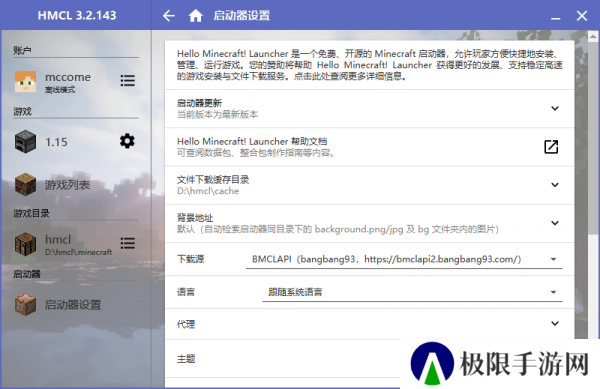Open 启动器设置 sidebar entry
The height and width of the screenshot is (389, 600).
point(73,305)
